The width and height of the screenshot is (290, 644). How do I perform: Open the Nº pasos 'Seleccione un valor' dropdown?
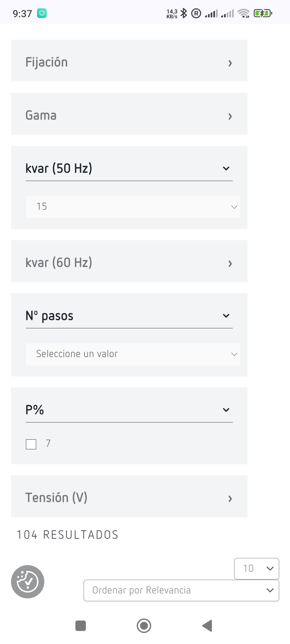(133, 354)
